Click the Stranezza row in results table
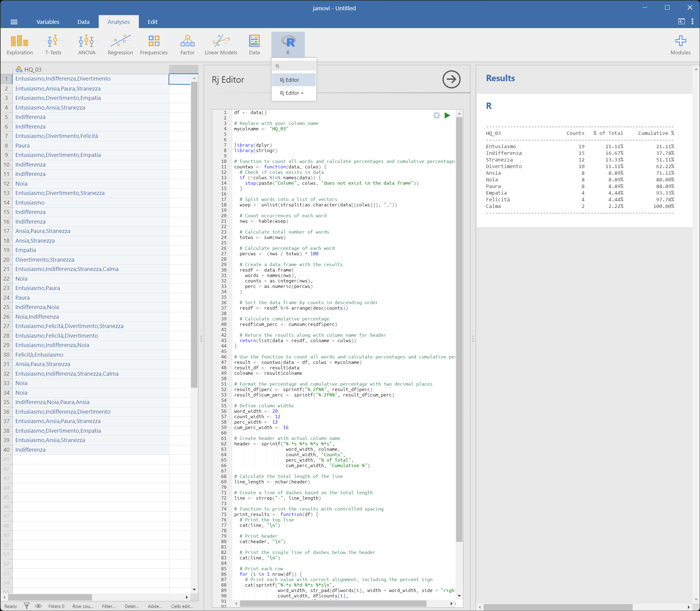Viewport: 700px width, 611px height. pyautogui.click(x=580, y=160)
